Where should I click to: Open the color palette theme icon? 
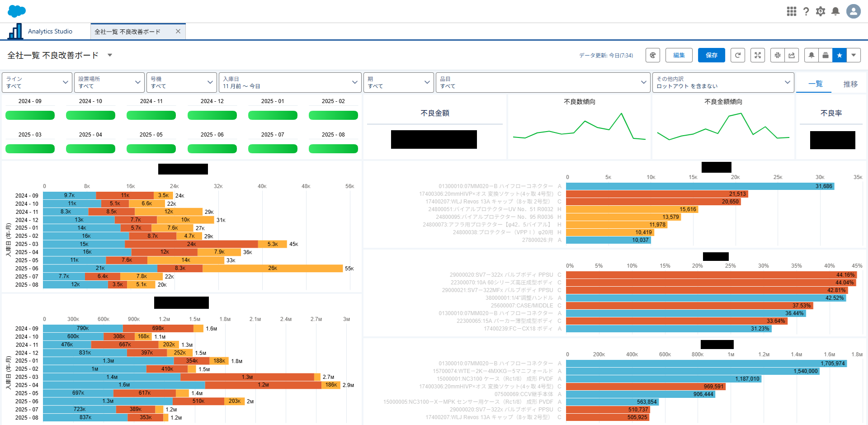[x=653, y=55]
